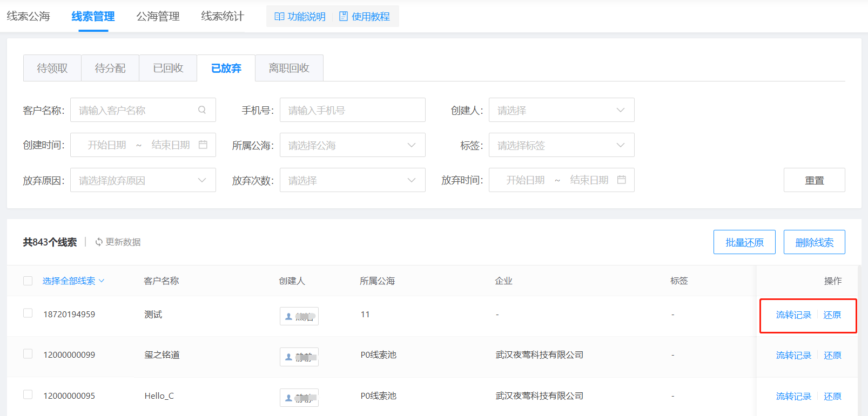Open 流转记录 for lead 18720194959
Screen dimensions: 868x416
click(x=793, y=315)
